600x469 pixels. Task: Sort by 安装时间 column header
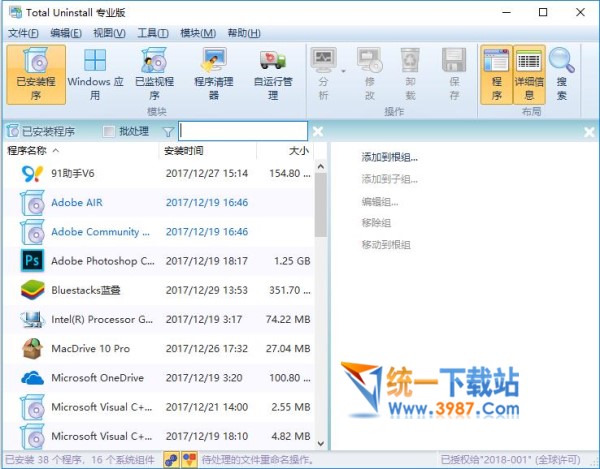click(207, 151)
